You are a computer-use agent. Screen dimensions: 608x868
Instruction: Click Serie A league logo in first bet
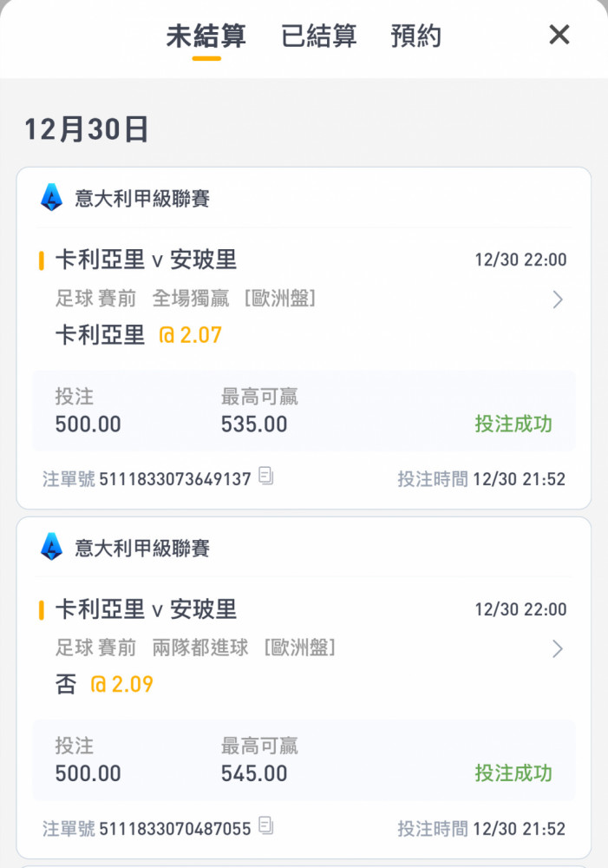pos(52,198)
